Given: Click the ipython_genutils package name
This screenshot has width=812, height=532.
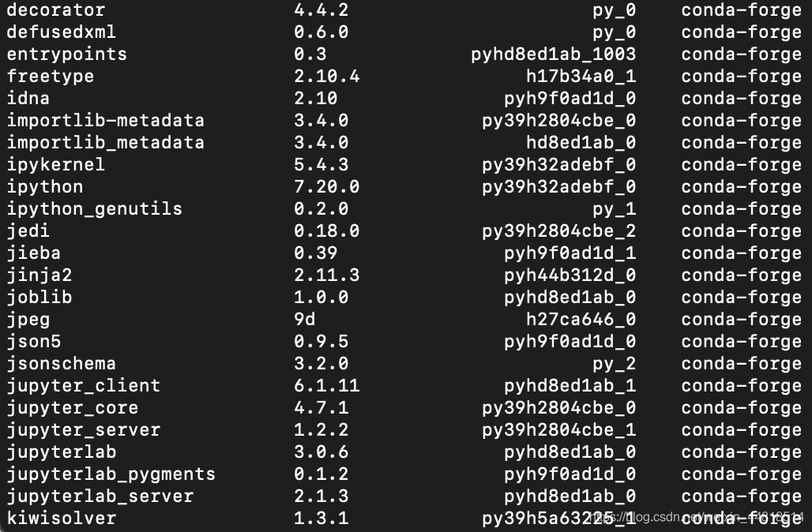Looking at the screenshot, I should 94,209.
